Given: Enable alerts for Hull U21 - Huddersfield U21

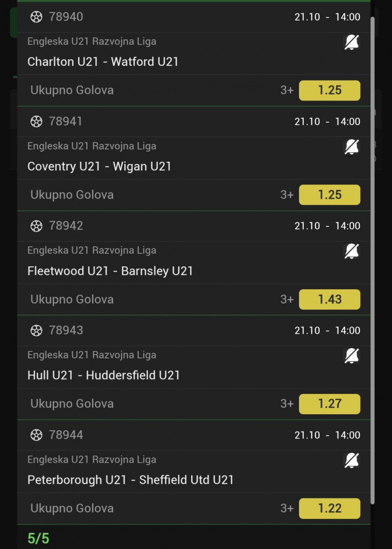Looking at the screenshot, I should 352,356.
